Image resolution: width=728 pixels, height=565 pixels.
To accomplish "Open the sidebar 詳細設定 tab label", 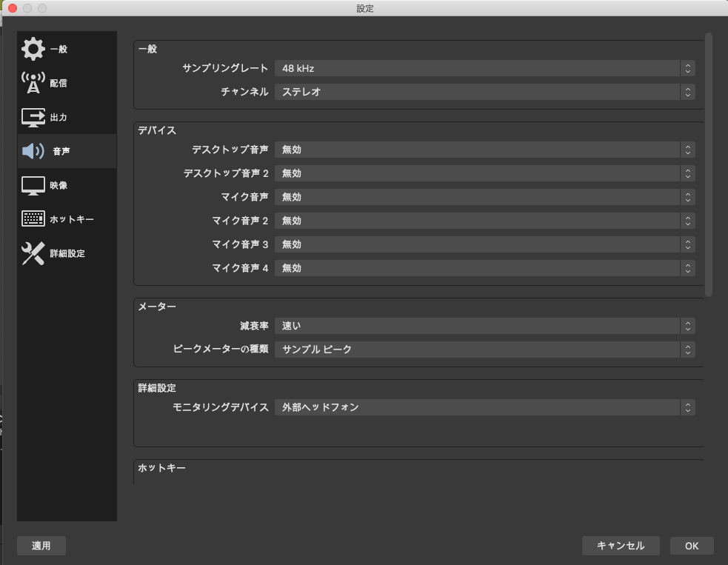I will pyautogui.click(x=67, y=253).
